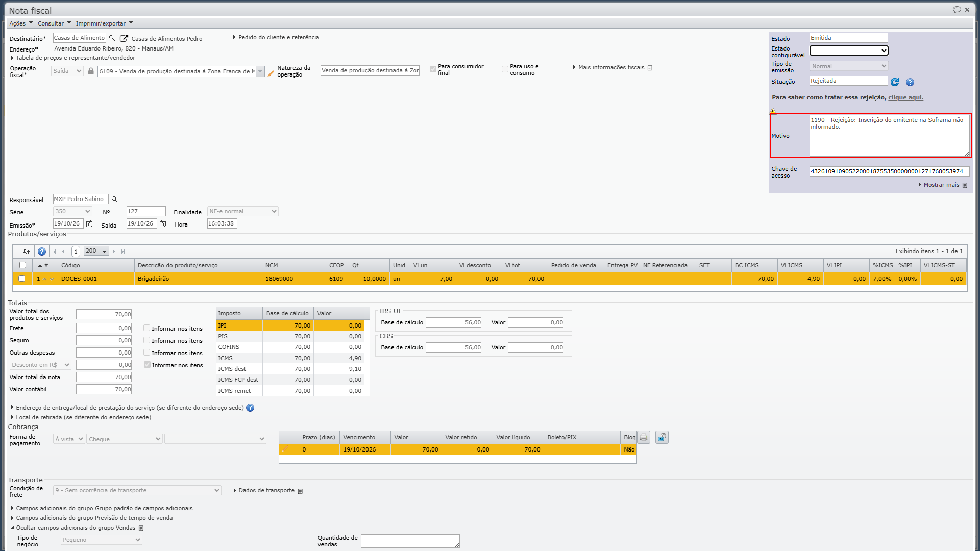Open the Imprimir/exportar menu
The width and height of the screenshot is (980, 551).
(x=104, y=23)
